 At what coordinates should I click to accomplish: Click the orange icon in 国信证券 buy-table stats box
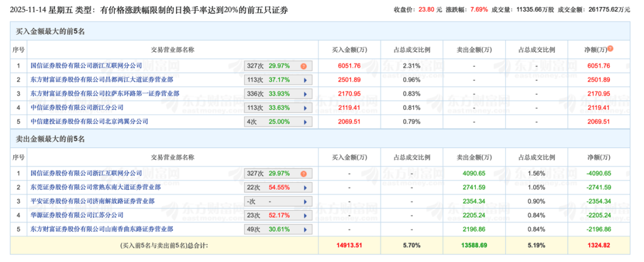(x=303, y=66)
